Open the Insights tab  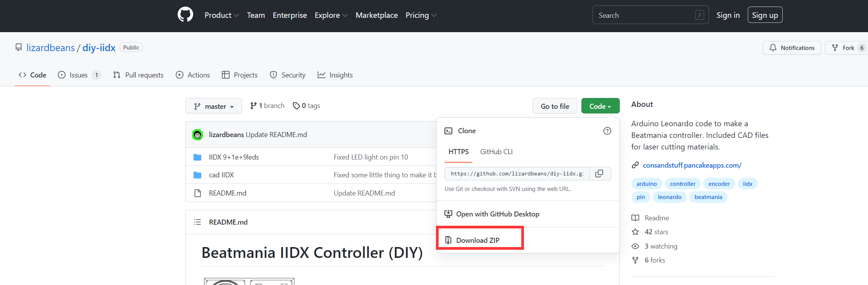click(335, 75)
